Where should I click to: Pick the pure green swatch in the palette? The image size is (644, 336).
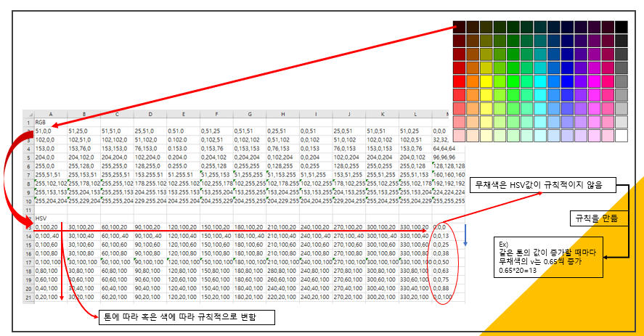coord(513,81)
